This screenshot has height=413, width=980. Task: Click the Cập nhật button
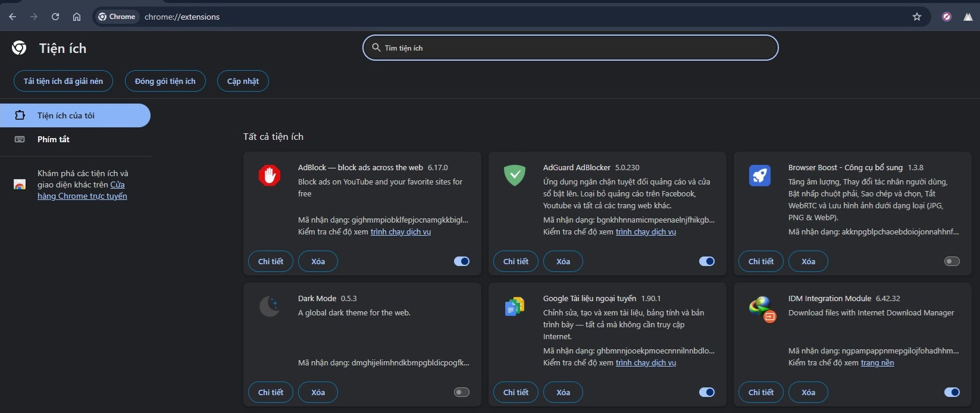243,81
